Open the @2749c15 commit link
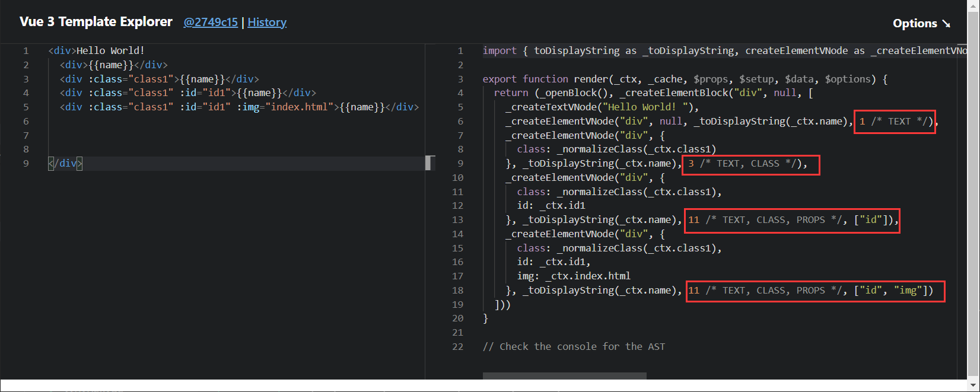Screen dimensions: 980x392 click(x=211, y=23)
